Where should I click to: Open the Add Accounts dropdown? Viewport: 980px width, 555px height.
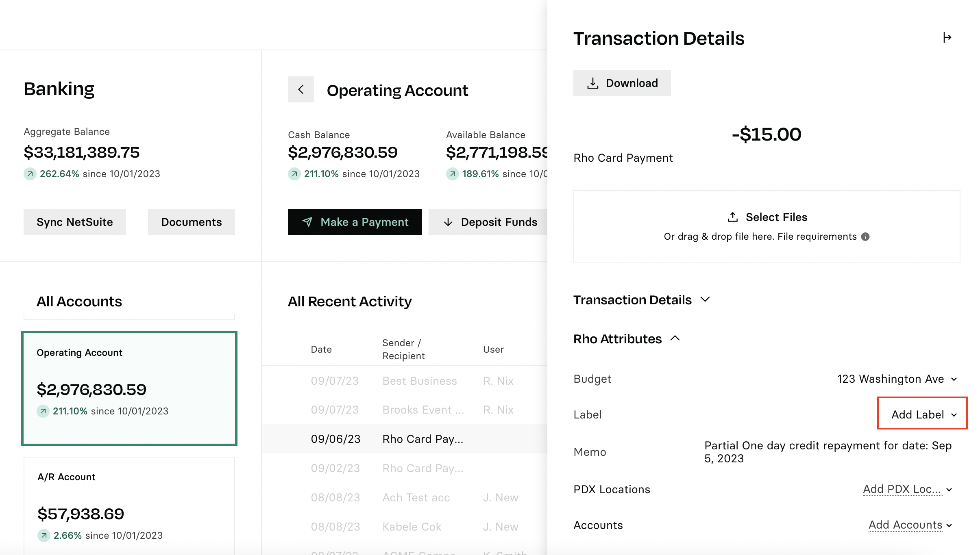(x=910, y=525)
